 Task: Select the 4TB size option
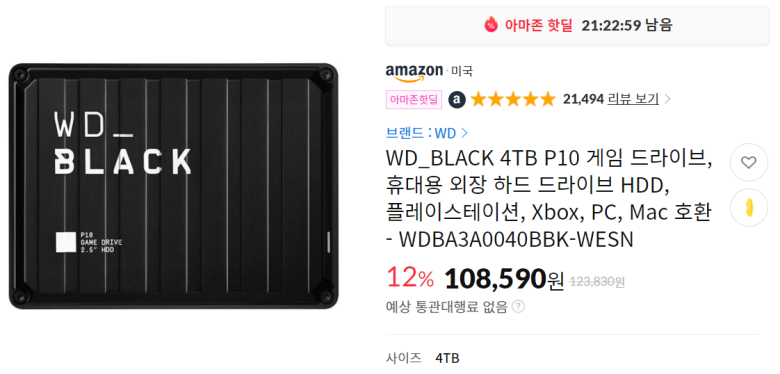447,358
